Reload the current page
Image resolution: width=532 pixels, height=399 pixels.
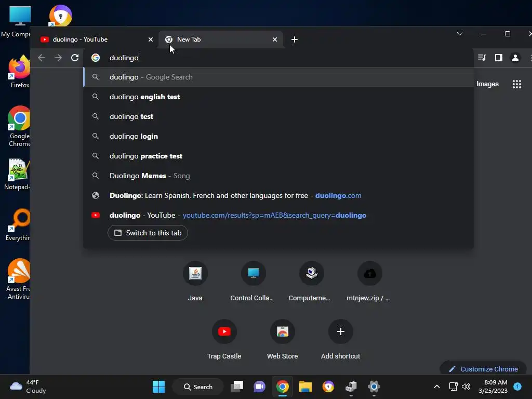tap(75, 58)
